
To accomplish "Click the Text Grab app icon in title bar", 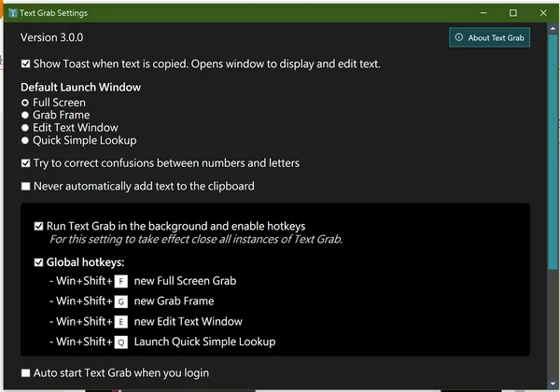I will (x=13, y=13).
